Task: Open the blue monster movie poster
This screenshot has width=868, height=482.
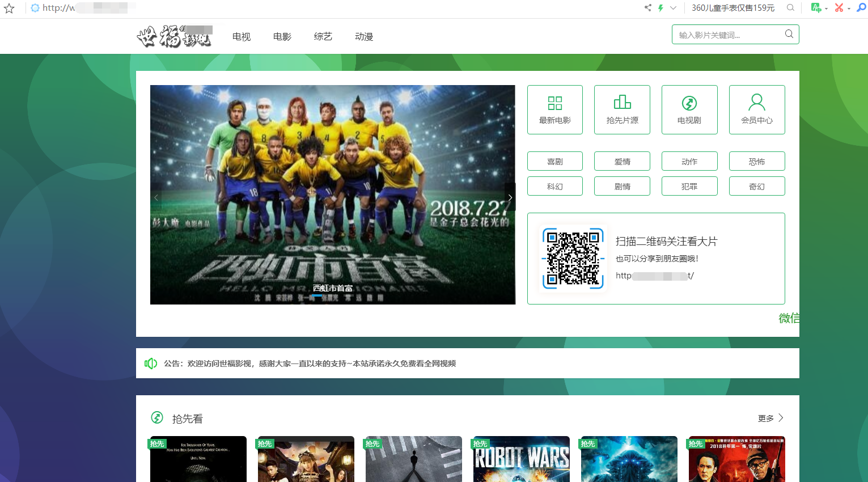Action: [629, 459]
